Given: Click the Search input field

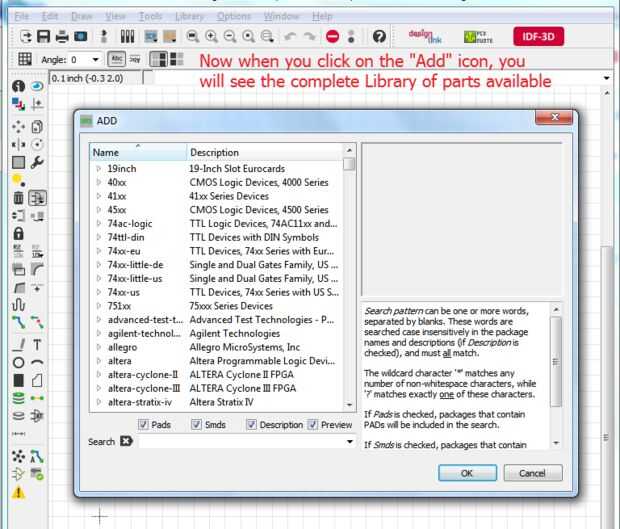Looking at the screenshot, I should click(242, 442).
